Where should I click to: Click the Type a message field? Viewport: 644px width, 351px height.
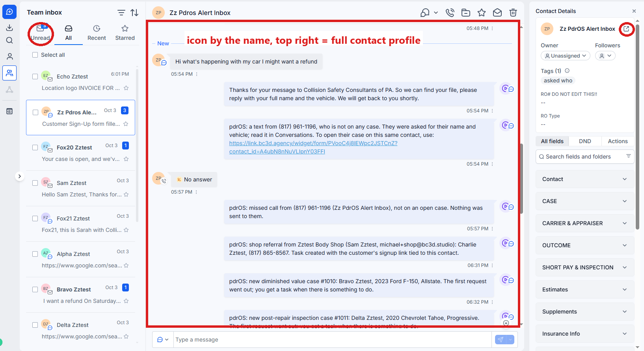[x=333, y=340]
